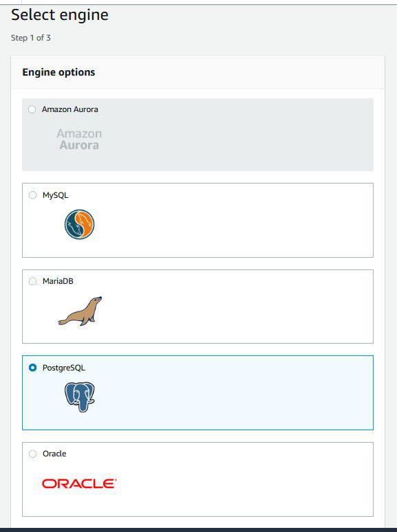Click the MySQL dolphin logo
This screenshot has width=397, height=532.
click(79, 224)
